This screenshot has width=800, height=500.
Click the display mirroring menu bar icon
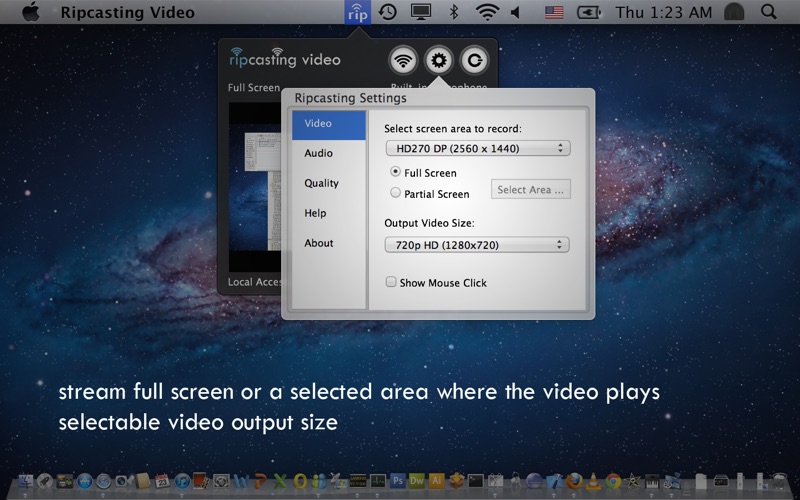tap(421, 12)
